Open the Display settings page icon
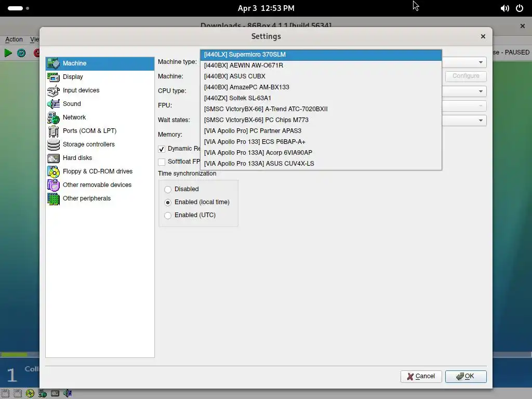 coord(54,77)
